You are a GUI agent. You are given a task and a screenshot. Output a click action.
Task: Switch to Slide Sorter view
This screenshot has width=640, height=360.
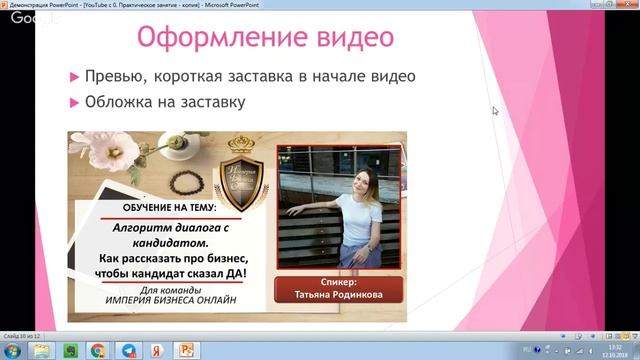click(x=618, y=336)
